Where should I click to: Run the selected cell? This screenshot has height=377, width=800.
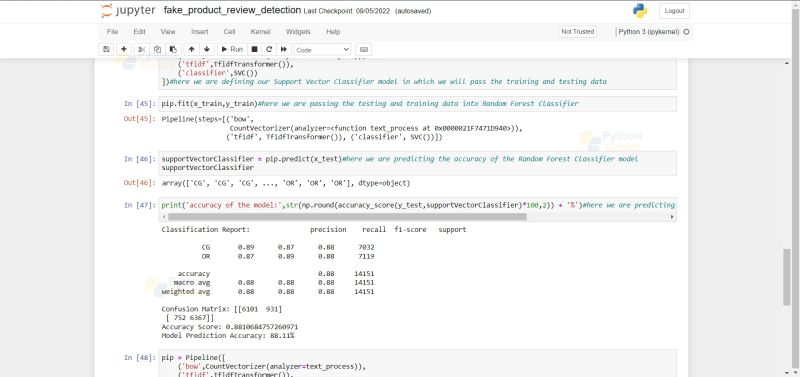pos(232,49)
